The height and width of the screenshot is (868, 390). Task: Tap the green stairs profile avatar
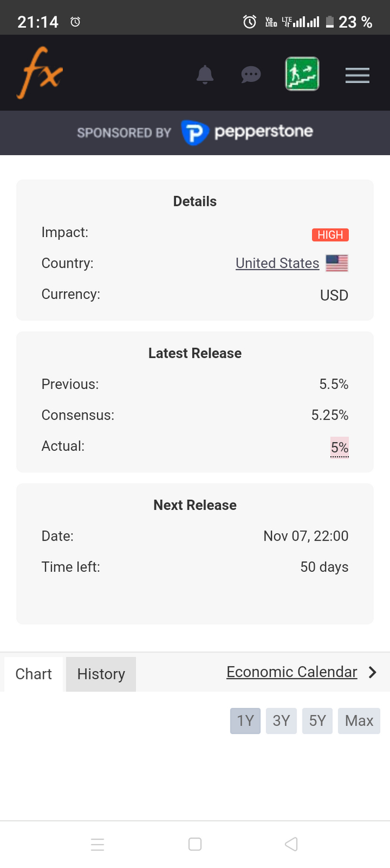[302, 74]
